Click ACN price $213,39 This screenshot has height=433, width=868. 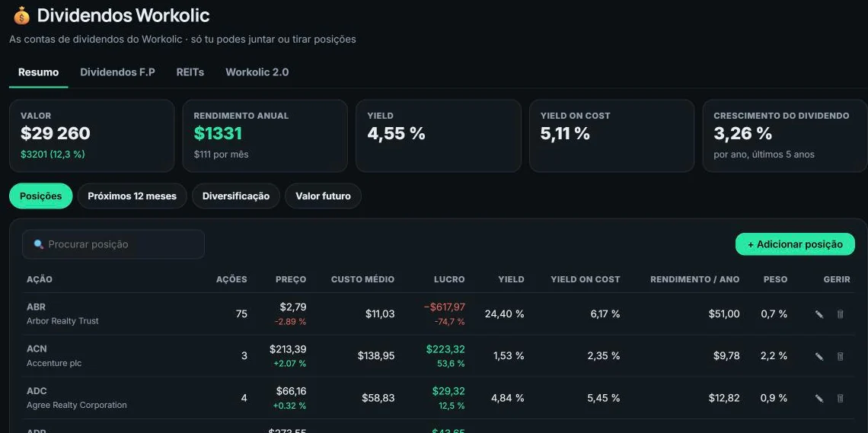(x=288, y=349)
